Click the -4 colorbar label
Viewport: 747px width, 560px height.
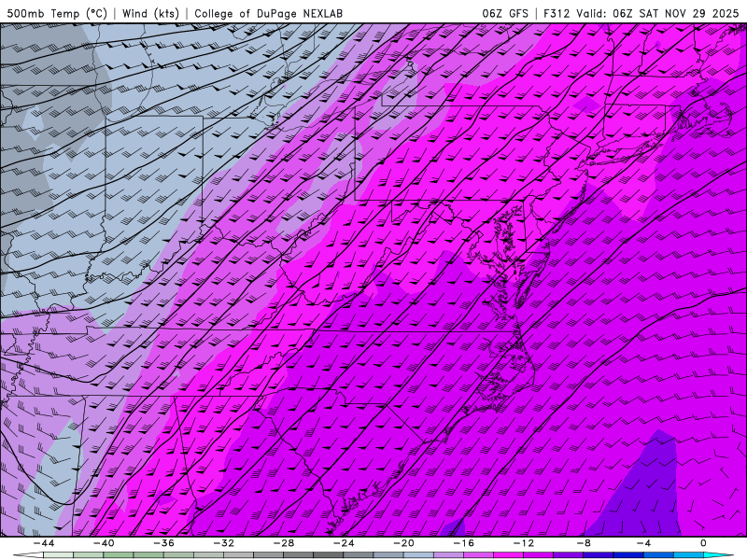pyautogui.click(x=644, y=543)
